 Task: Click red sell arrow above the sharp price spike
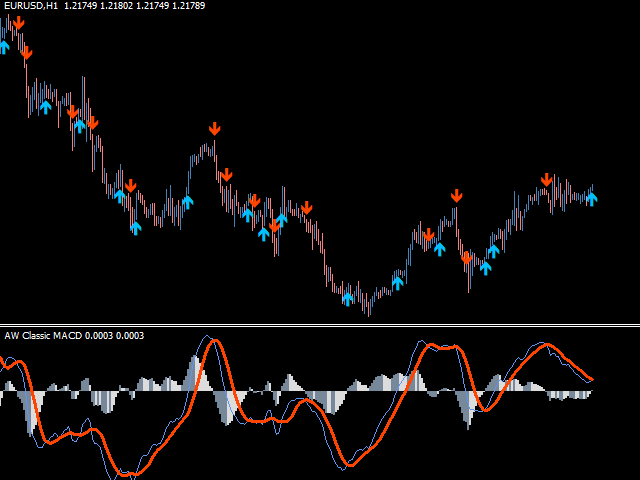click(456, 194)
